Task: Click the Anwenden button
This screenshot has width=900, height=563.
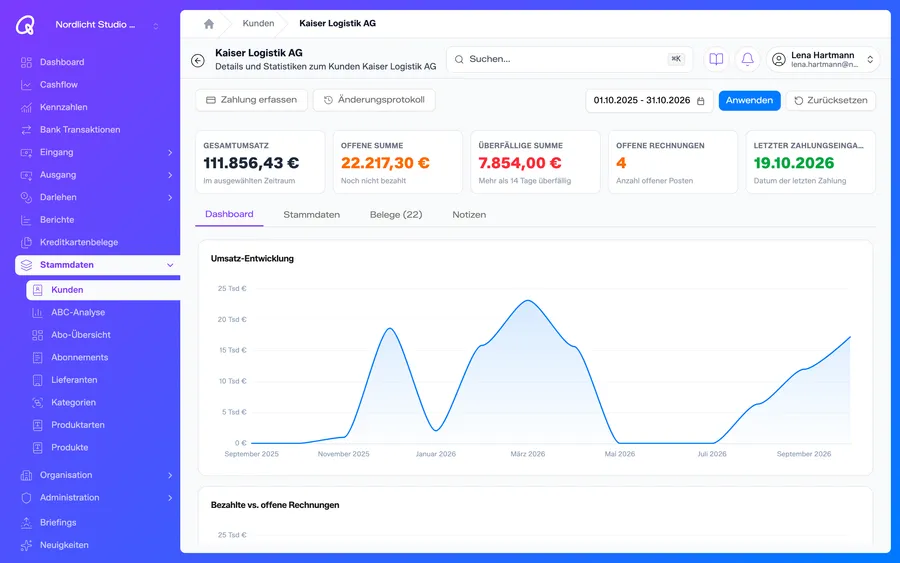Action: 750,100
